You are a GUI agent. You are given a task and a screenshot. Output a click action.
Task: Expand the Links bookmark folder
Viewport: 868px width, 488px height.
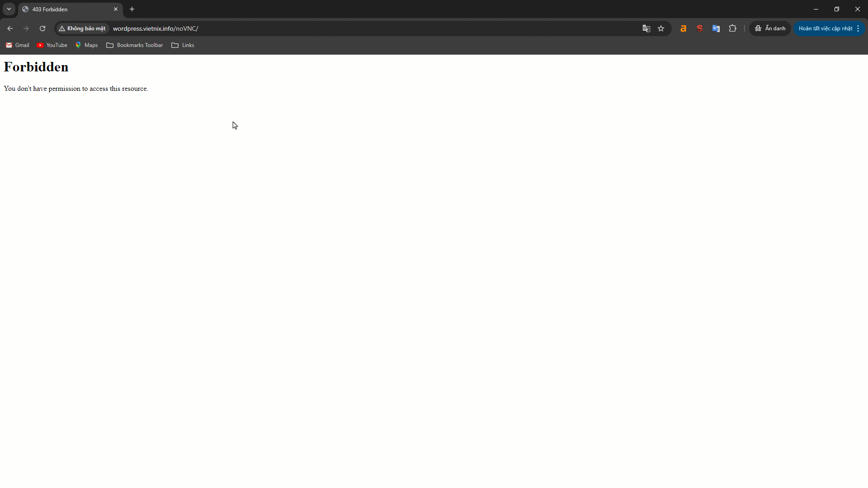point(188,45)
